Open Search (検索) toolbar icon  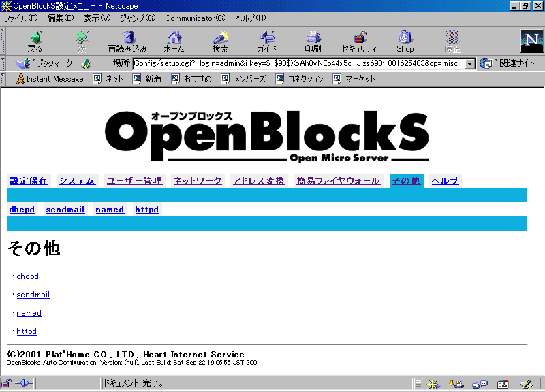[x=220, y=42]
